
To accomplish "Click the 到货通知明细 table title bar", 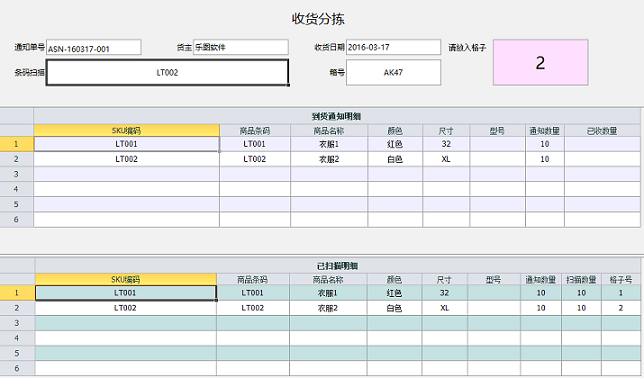I will (337, 116).
